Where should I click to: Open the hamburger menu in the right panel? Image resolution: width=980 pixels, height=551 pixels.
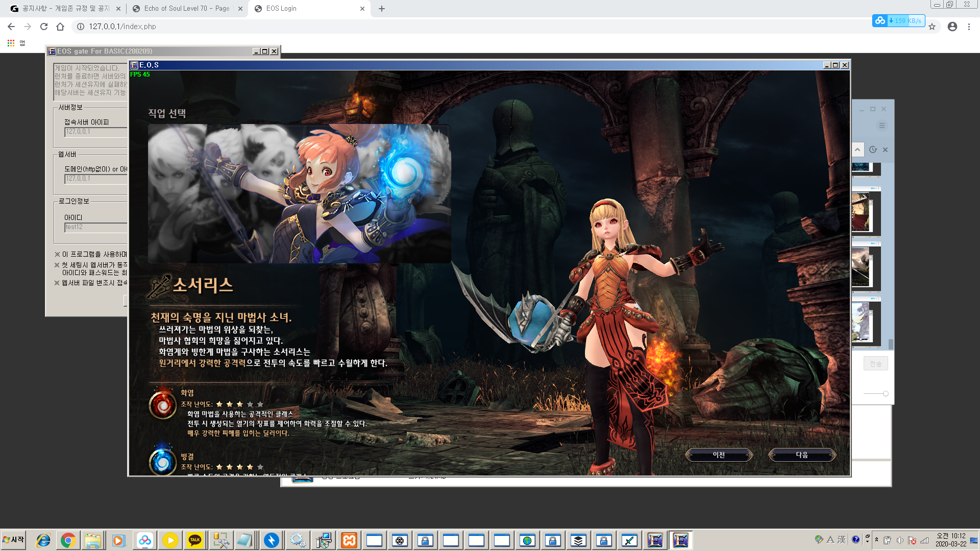click(x=881, y=126)
